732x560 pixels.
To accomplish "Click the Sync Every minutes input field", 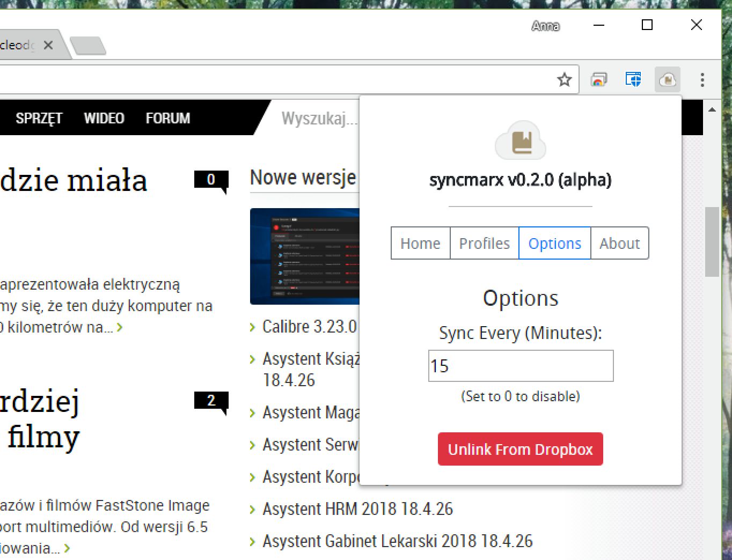I will point(521,366).
